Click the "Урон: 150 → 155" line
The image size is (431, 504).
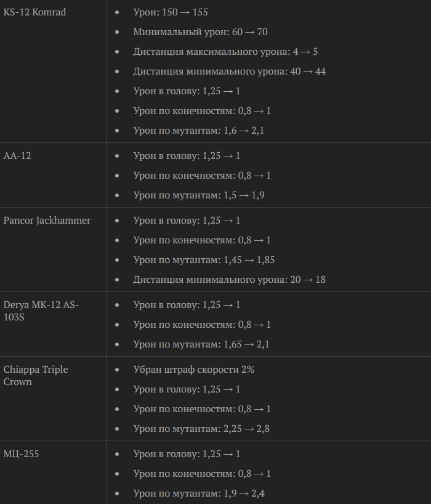[x=175, y=12]
